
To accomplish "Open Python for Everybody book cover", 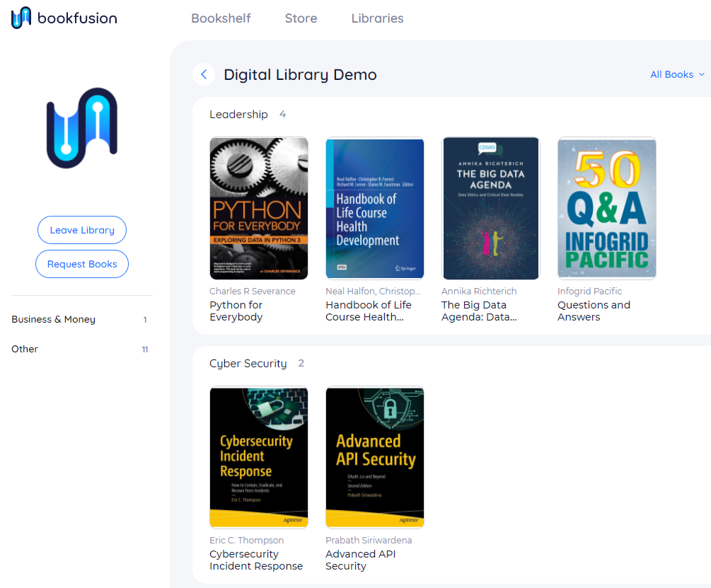I will click(x=259, y=208).
